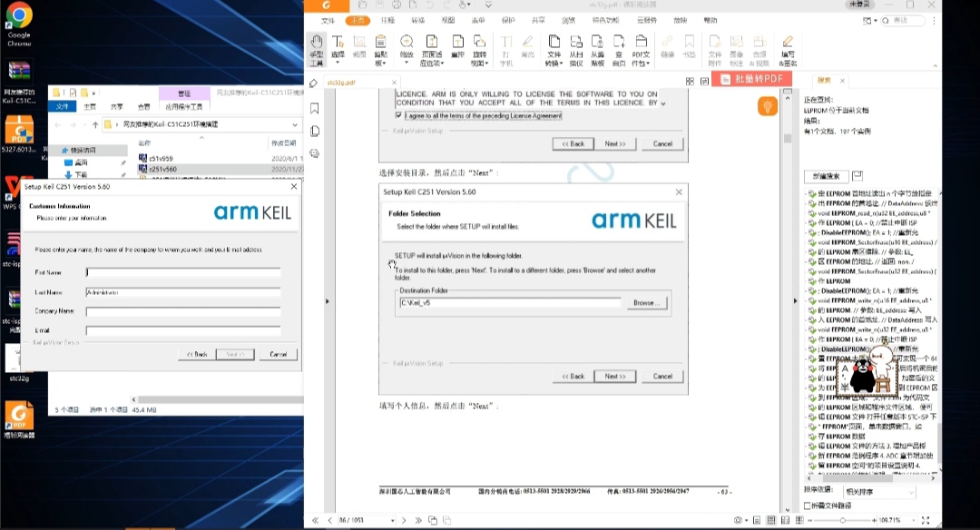Navigate up one folder in Explorer
Viewport: 980px width, 530px height.
95,125
